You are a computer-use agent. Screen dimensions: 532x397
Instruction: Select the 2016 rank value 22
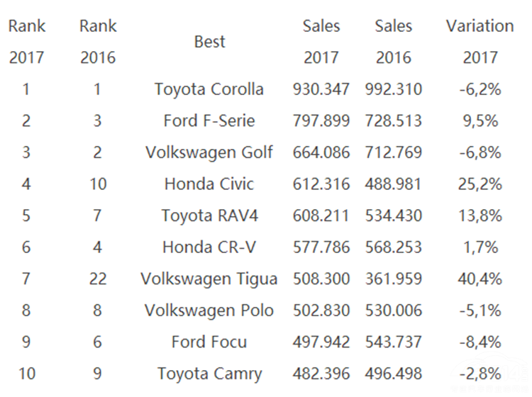tap(98, 279)
